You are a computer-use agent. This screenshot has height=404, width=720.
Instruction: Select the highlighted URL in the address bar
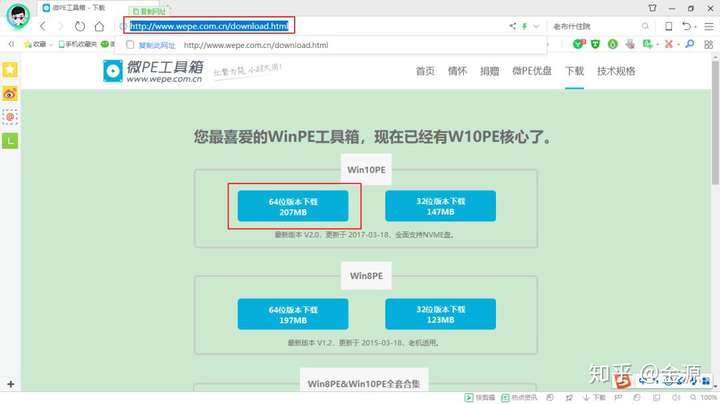(x=209, y=26)
